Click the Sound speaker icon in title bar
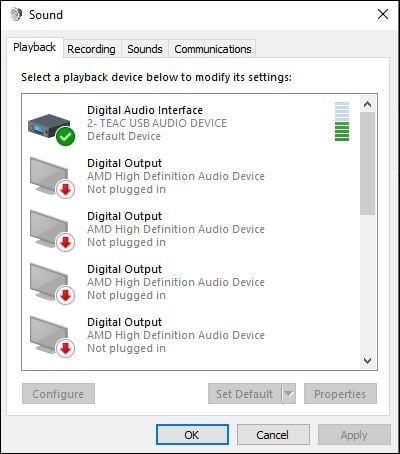The width and height of the screenshot is (400, 454). pyautogui.click(x=16, y=14)
